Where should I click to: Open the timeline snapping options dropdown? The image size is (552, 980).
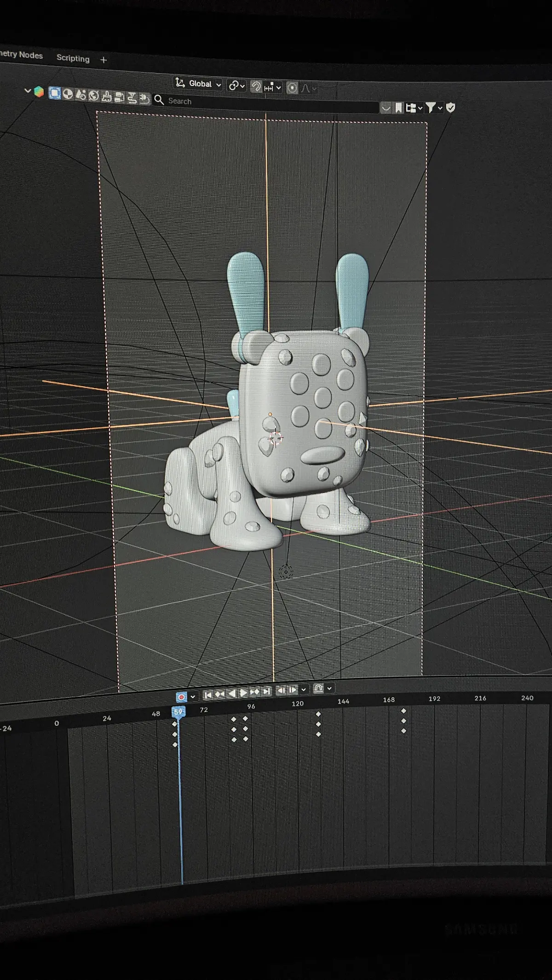[x=329, y=688]
